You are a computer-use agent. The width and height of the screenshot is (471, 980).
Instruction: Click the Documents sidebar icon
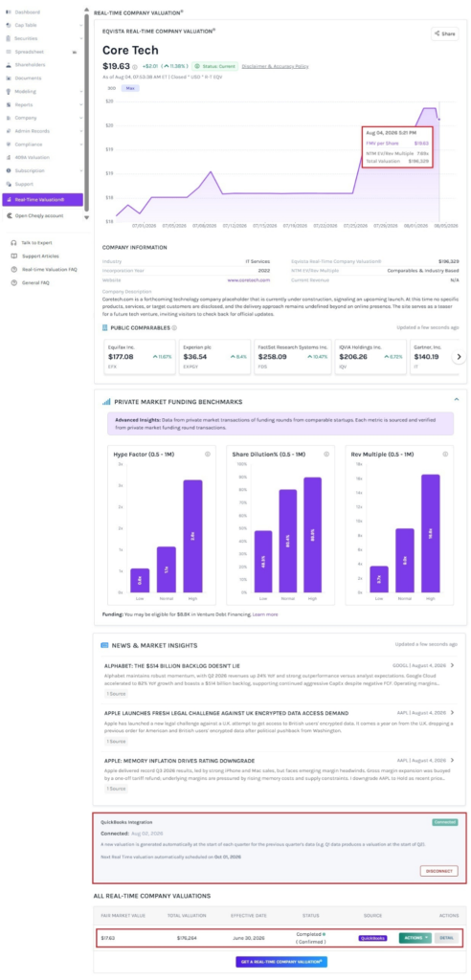[8, 78]
